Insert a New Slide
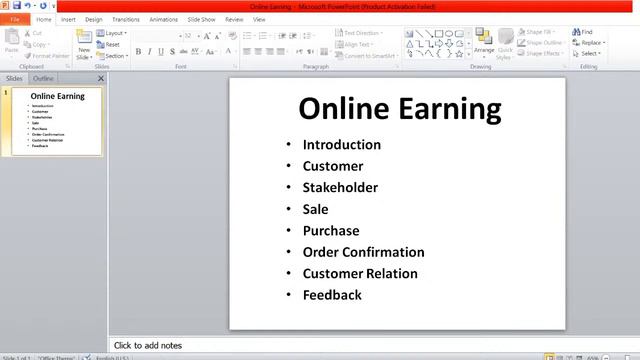 pos(84,45)
